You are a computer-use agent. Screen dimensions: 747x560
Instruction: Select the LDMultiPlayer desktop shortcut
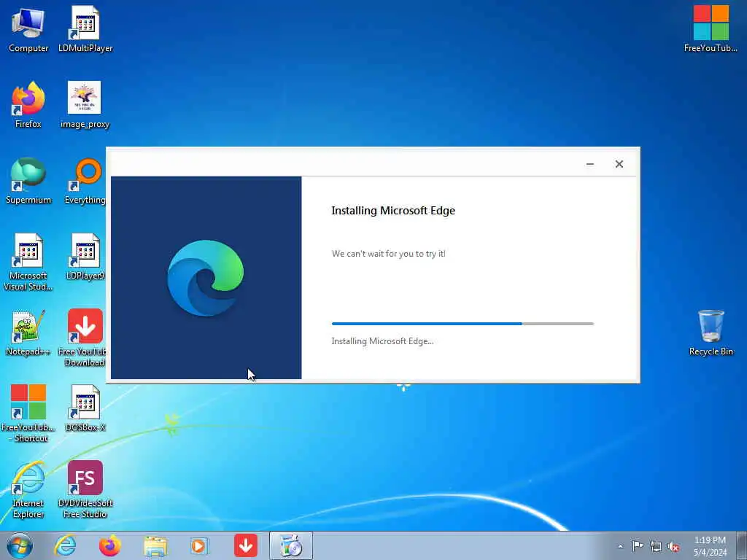coord(85,29)
